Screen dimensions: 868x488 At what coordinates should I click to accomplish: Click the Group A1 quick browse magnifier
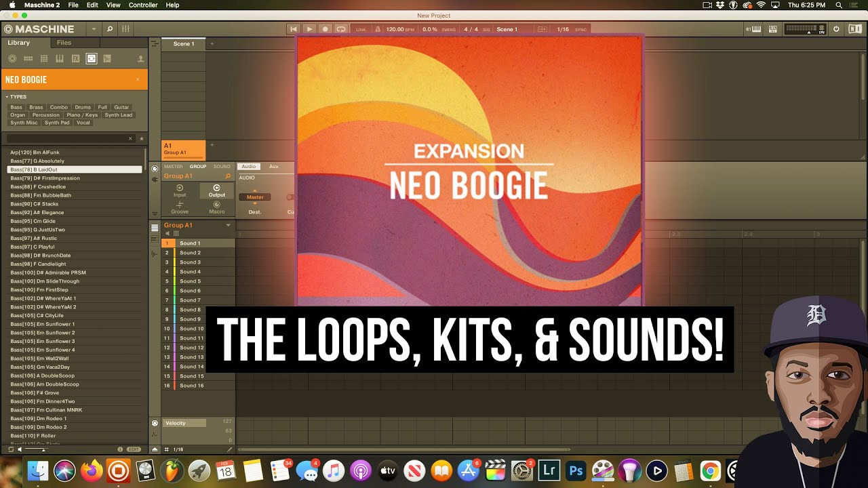228,176
